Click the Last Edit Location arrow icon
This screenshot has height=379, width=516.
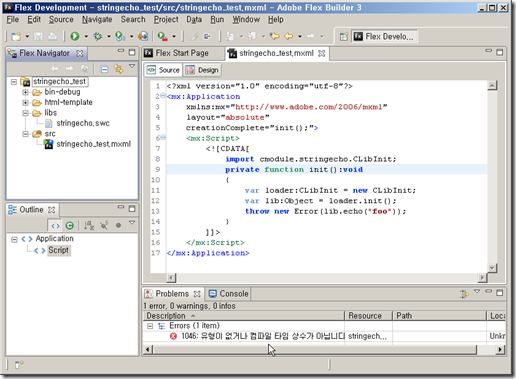275,36
